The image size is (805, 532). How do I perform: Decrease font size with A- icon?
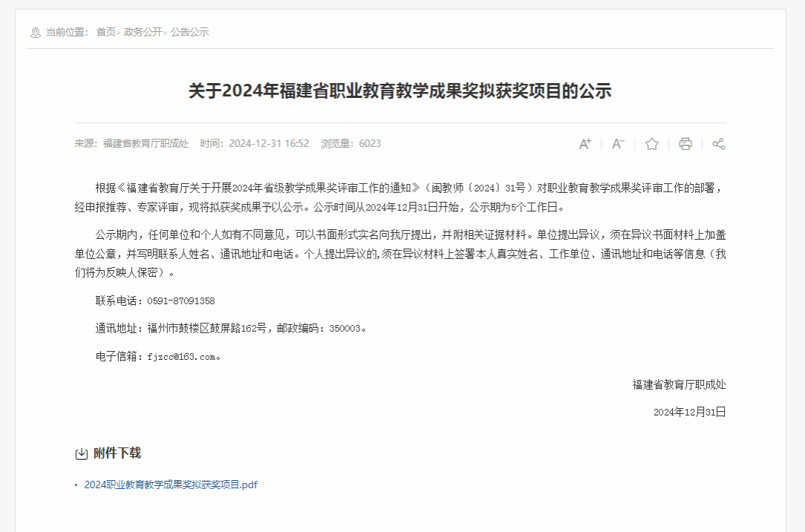tap(618, 144)
